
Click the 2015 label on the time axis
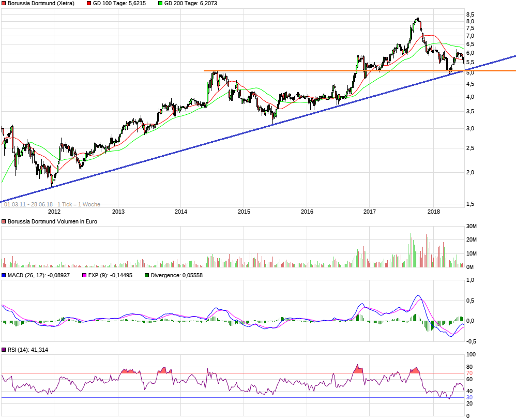pos(244,212)
